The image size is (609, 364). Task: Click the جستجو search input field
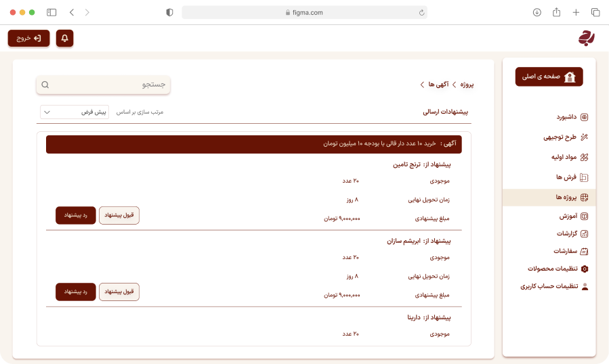coord(108,85)
